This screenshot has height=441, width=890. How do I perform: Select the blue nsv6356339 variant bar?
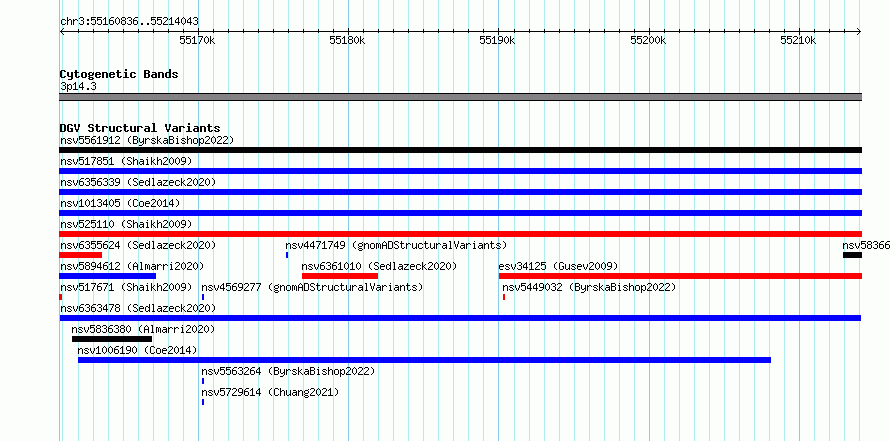click(x=460, y=192)
